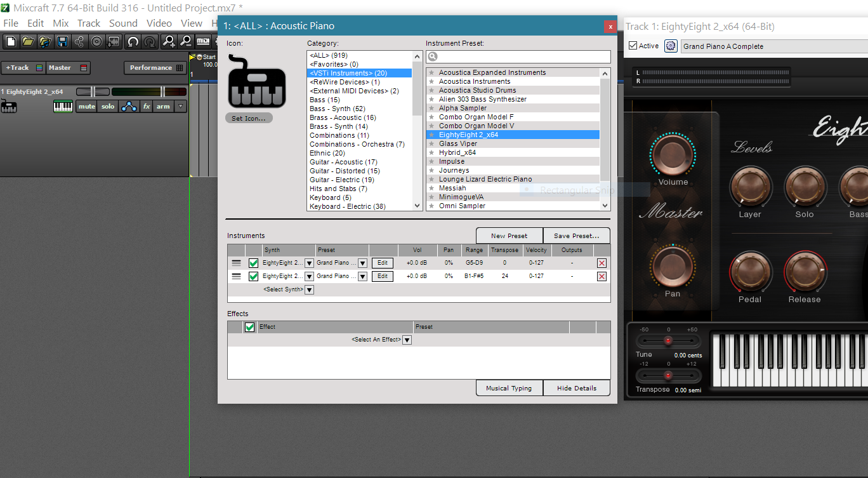Open the <Select An Effect> dropdown
This screenshot has width=868, height=478.
(x=407, y=340)
